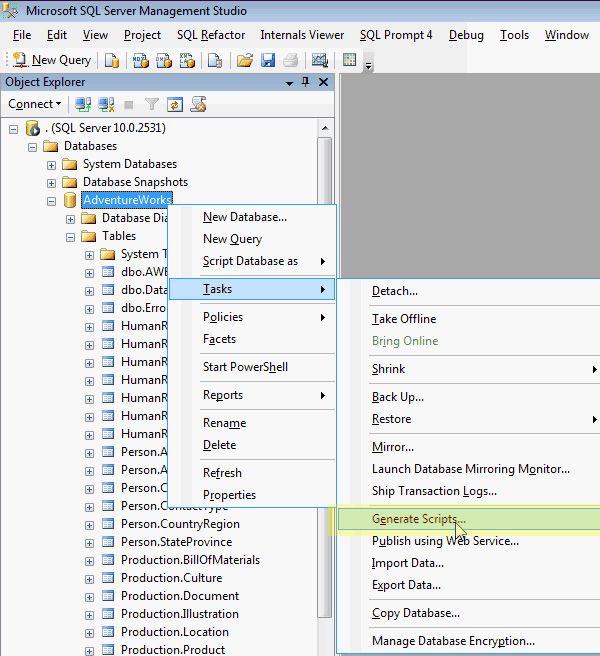Open Script Database as submenu
This screenshot has width=600, height=656.
[x=252, y=261]
